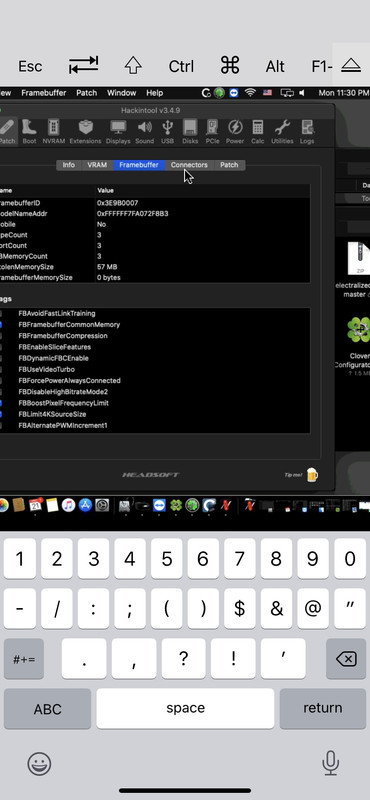The image size is (370, 800).
Task: Tap the ABC keyboard switch key
Action: pos(47,709)
